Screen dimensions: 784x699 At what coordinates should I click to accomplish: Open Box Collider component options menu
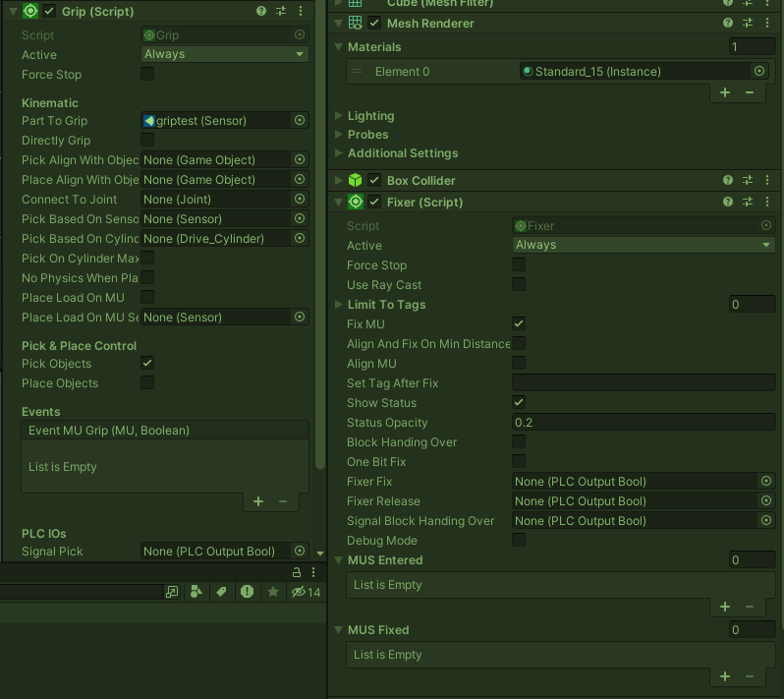pyautogui.click(x=767, y=180)
